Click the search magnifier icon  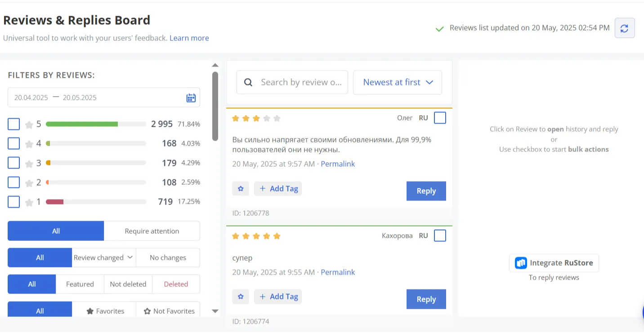[248, 82]
